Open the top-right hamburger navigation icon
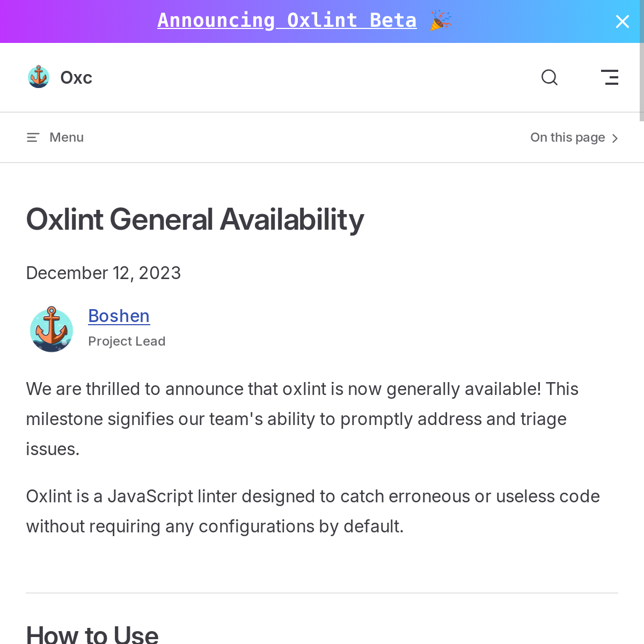Image resolution: width=644 pixels, height=644 pixels. 610,78
